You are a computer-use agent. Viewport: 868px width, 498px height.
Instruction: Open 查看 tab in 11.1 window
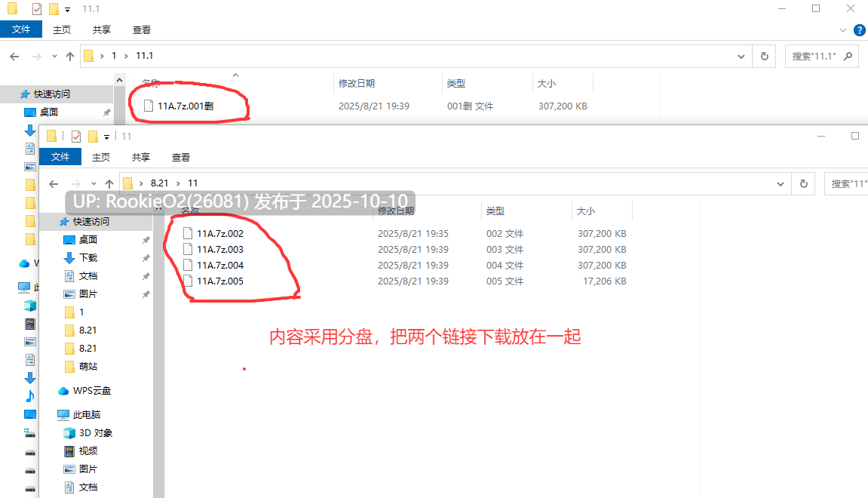point(142,30)
